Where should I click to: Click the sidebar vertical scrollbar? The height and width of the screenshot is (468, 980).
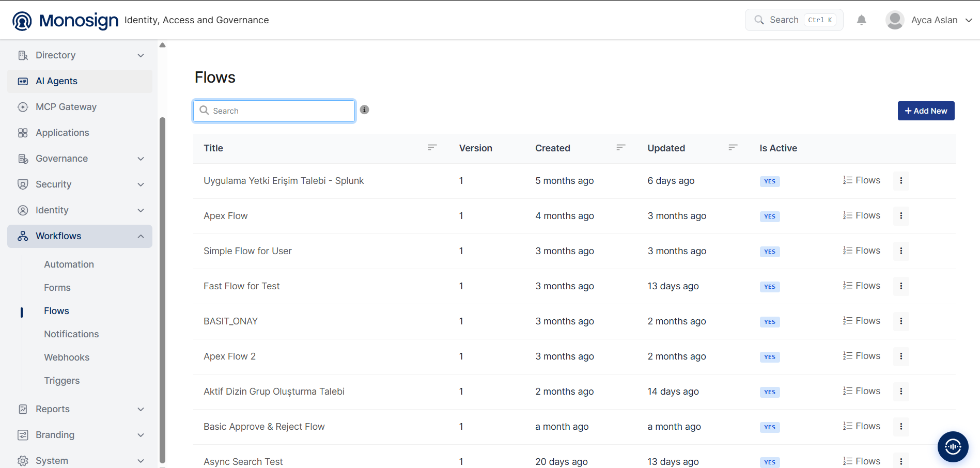pyautogui.click(x=163, y=289)
